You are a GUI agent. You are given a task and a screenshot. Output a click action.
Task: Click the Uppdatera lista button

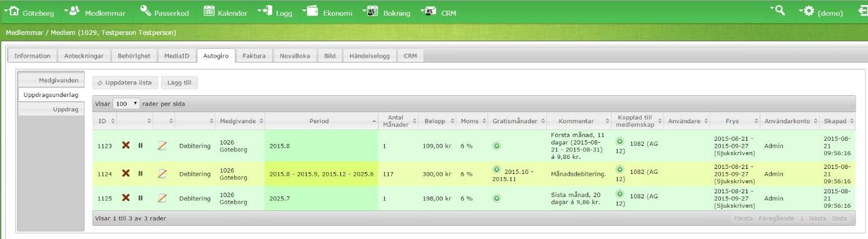(125, 82)
